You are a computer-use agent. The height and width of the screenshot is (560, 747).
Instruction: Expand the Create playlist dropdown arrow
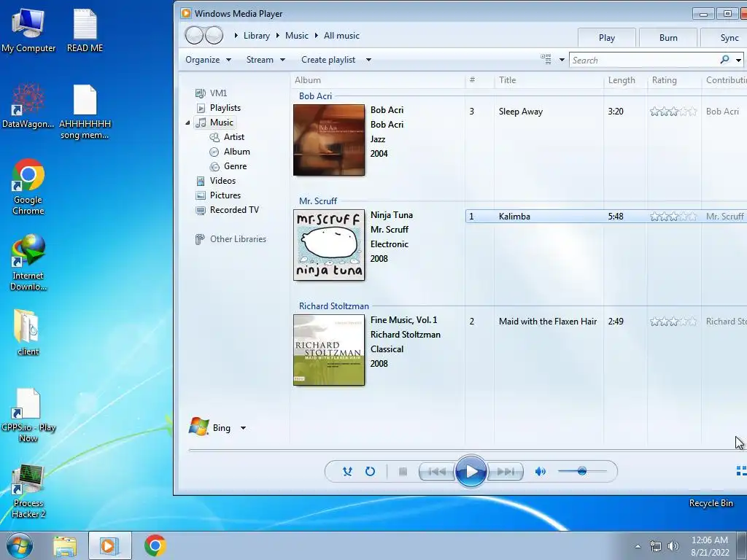(368, 60)
